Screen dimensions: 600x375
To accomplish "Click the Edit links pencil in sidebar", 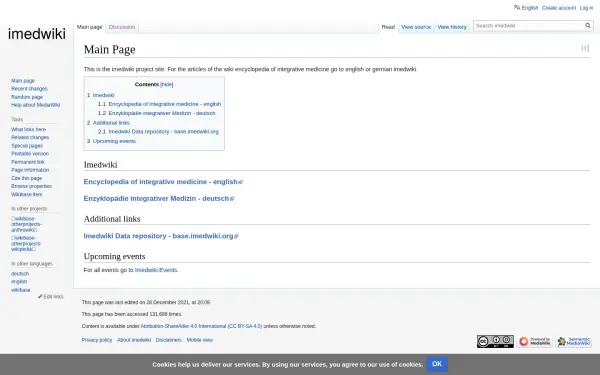I will pos(51,297).
